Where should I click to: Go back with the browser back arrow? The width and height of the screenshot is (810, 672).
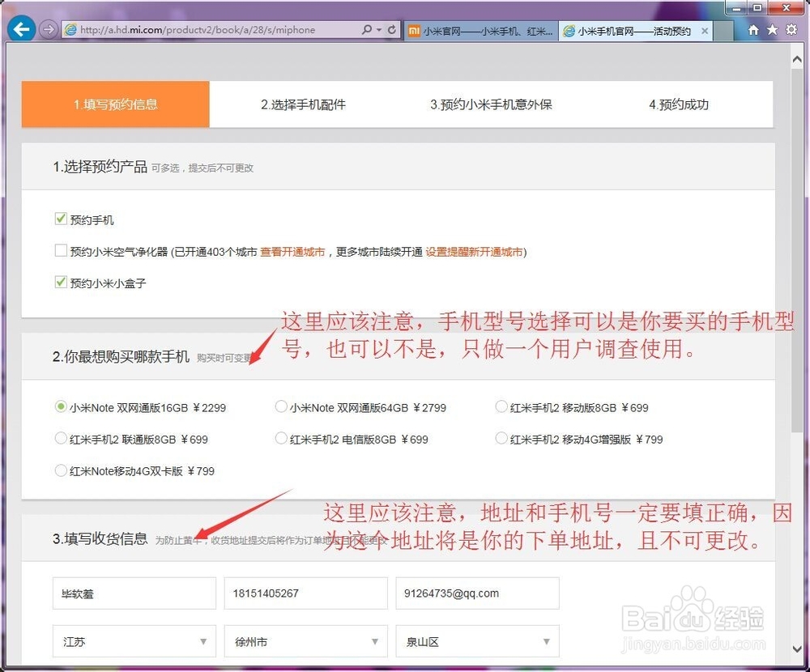21,29
